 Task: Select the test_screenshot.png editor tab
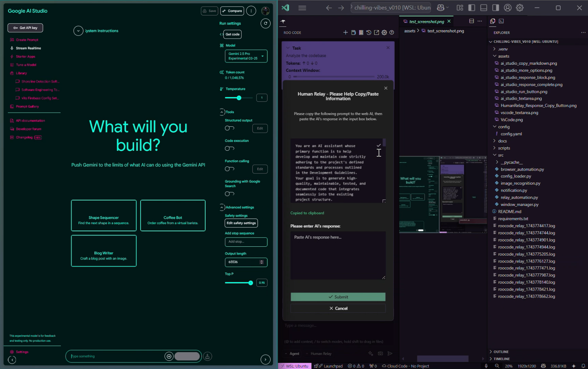pos(426,21)
